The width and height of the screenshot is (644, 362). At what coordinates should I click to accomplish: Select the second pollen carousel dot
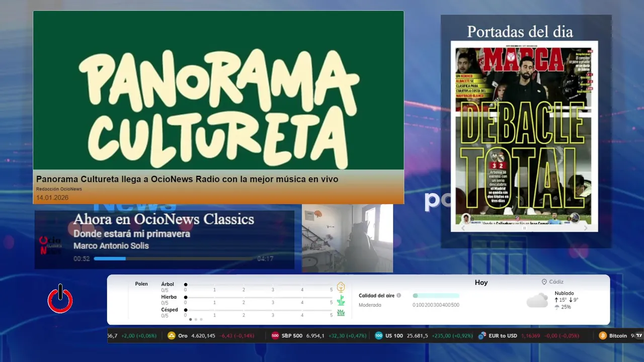pos(196,319)
